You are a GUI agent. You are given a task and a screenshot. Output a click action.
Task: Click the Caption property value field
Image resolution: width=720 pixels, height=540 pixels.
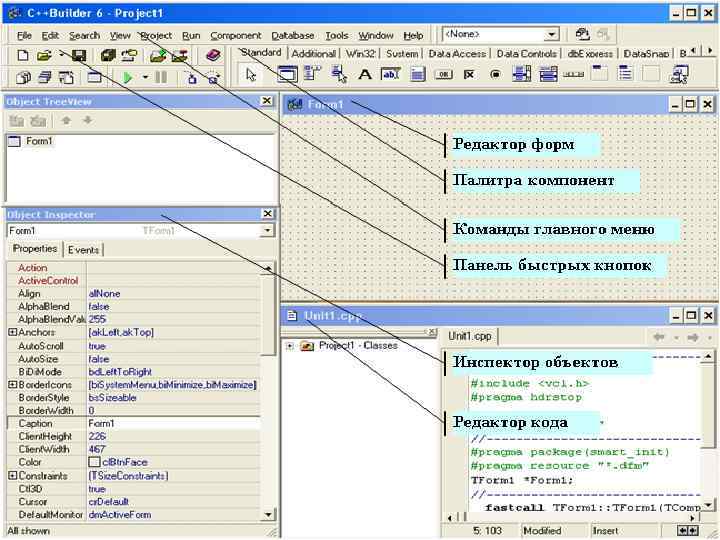pos(174,423)
